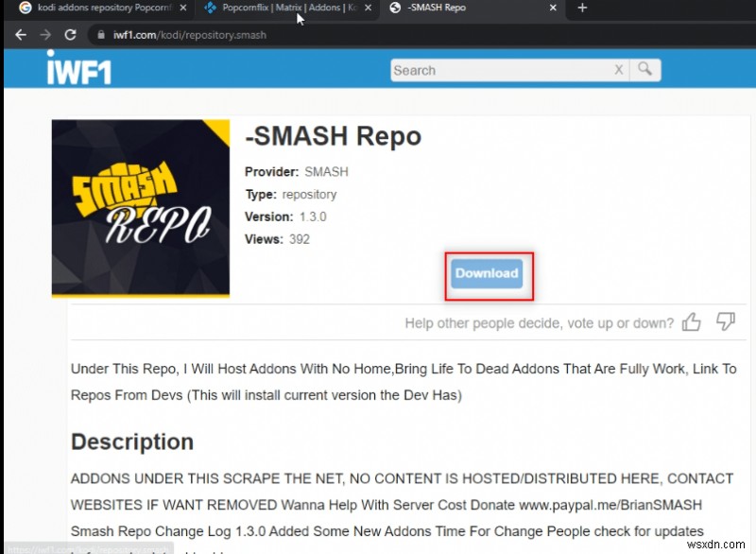Click the blue Download button
The image size is (756, 554).
487,273
